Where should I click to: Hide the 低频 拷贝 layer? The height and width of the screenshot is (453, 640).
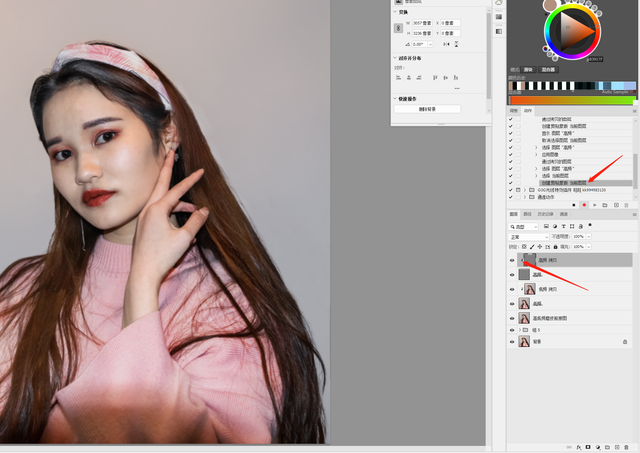click(x=512, y=289)
